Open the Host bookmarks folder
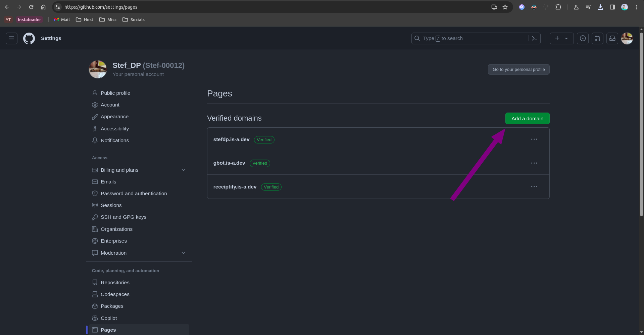Screen dimensions: 644x335 [x=85, y=20]
